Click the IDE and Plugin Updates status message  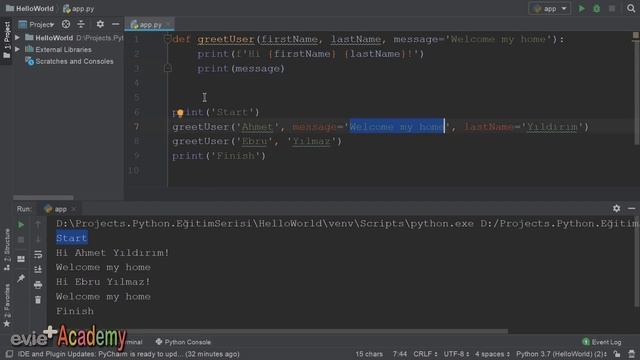pos(129,354)
